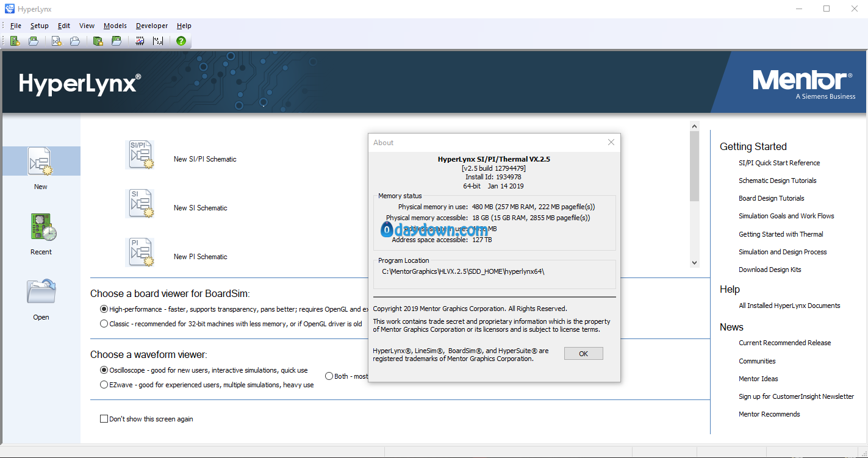Click the Open Schematic toolbar icon
Image resolution: width=868 pixels, height=458 pixels.
point(75,41)
